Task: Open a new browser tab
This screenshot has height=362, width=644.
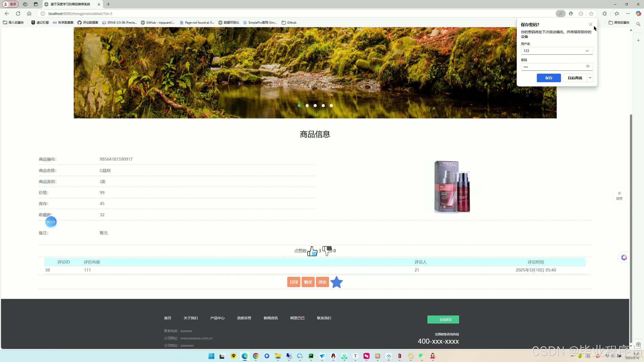Action: click(108, 4)
